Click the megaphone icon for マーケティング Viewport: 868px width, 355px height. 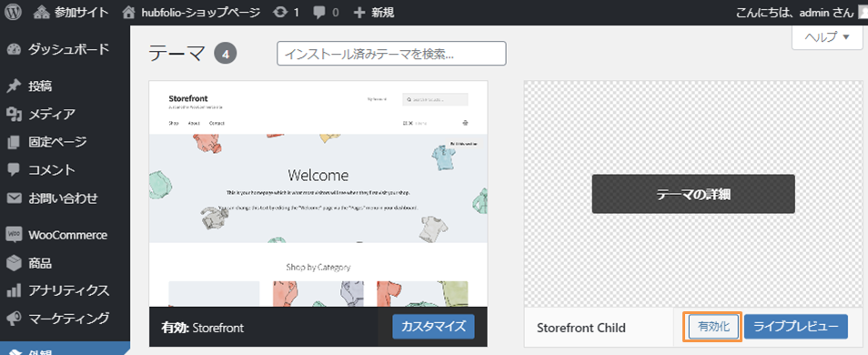click(14, 319)
